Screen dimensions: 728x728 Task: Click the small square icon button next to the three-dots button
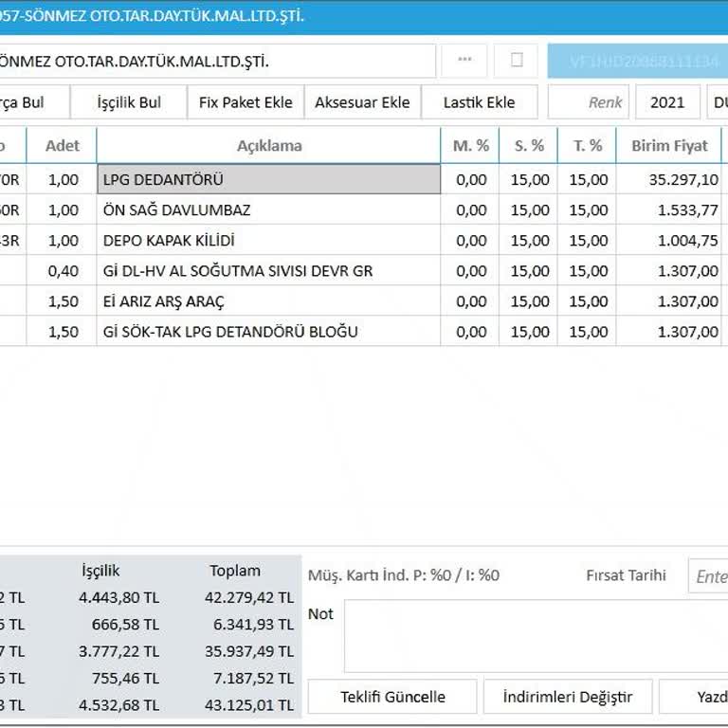click(x=517, y=61)
